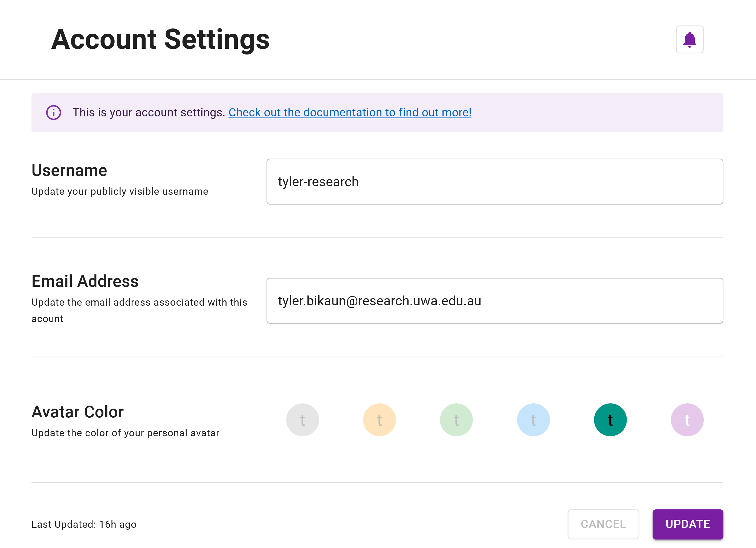Click the UPDATE button
756x548 pixels.
(x=688, y=524)
